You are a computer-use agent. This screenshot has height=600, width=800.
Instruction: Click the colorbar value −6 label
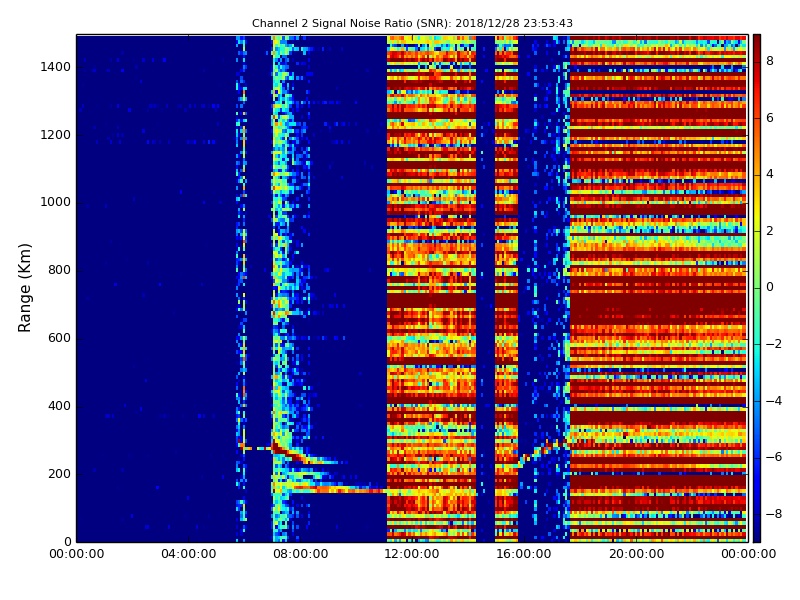point(774,457)
